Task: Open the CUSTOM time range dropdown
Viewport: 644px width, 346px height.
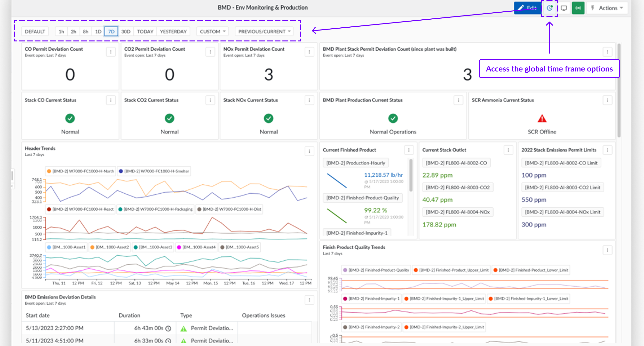Action: 213,31
